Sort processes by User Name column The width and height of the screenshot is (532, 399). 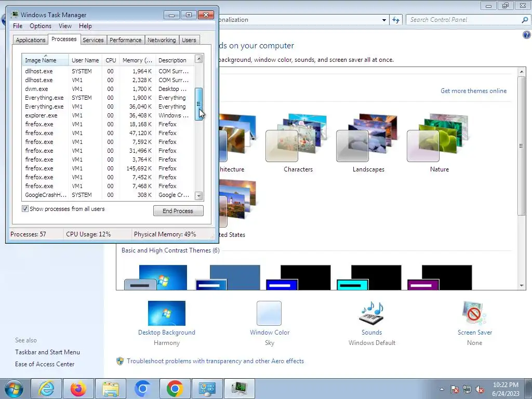pyautogui.click(x=85, y=60)
